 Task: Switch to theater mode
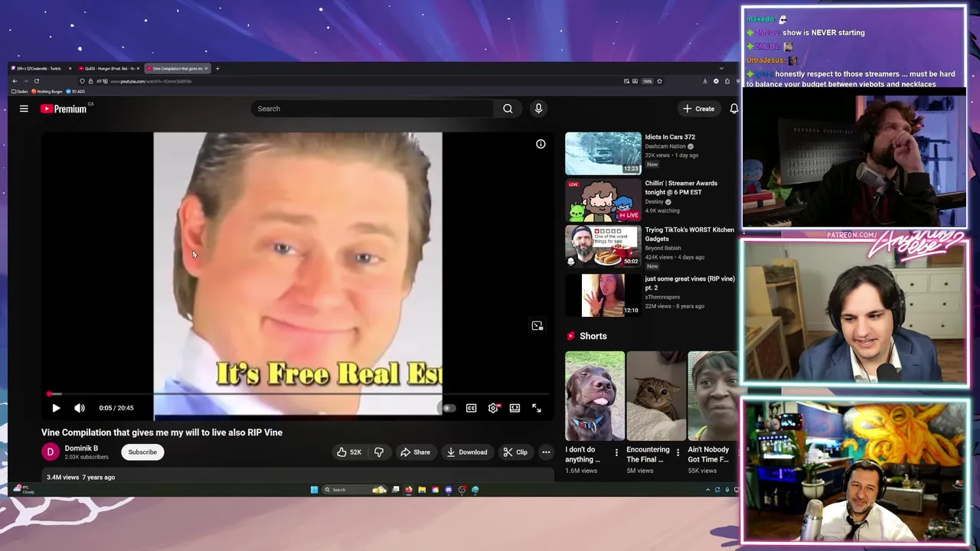click(x=514, y=408)
